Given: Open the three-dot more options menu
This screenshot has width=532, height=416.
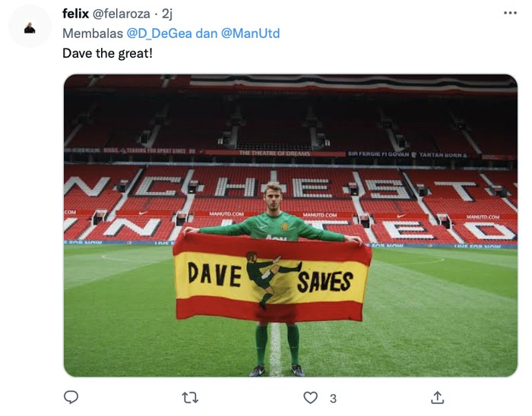Looking at the screenshot, I should tap(510, 13).
